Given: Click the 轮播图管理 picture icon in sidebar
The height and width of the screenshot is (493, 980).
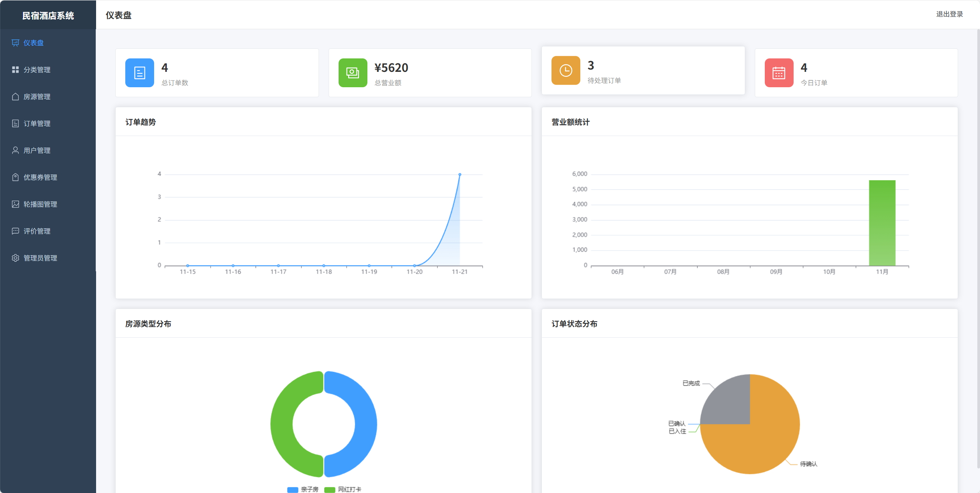Looking at the screenshot, I should coord(15,204).
